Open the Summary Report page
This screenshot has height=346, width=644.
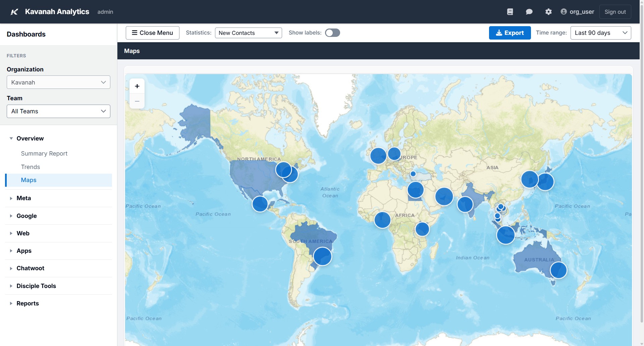pos(44,154)
